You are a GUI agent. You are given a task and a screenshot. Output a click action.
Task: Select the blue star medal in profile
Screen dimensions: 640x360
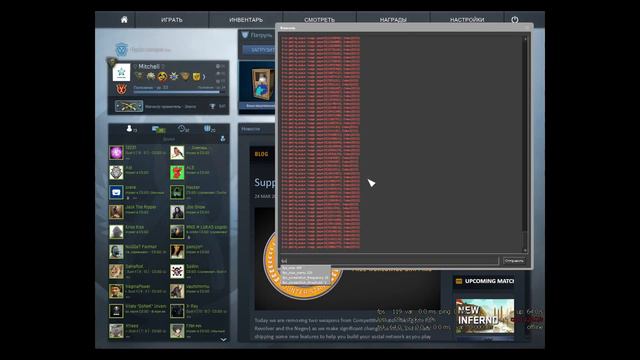[x=174, y=76]
